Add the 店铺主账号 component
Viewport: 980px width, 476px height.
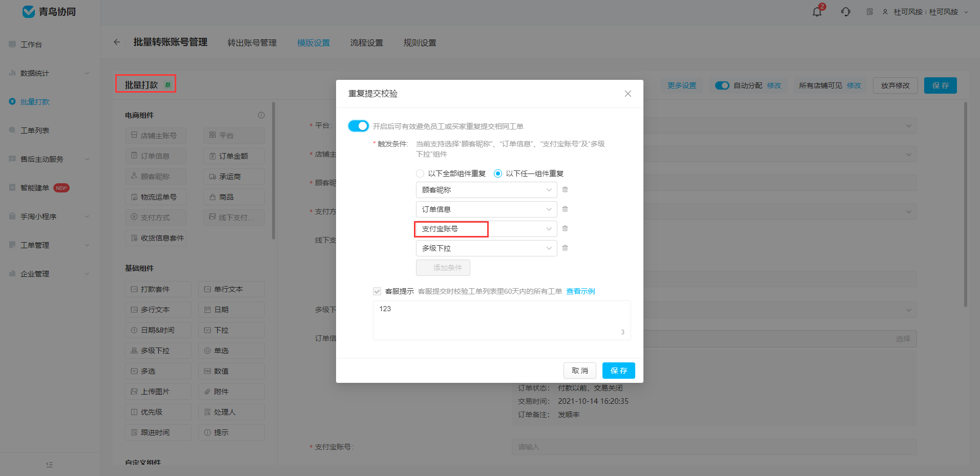(156, 136)
